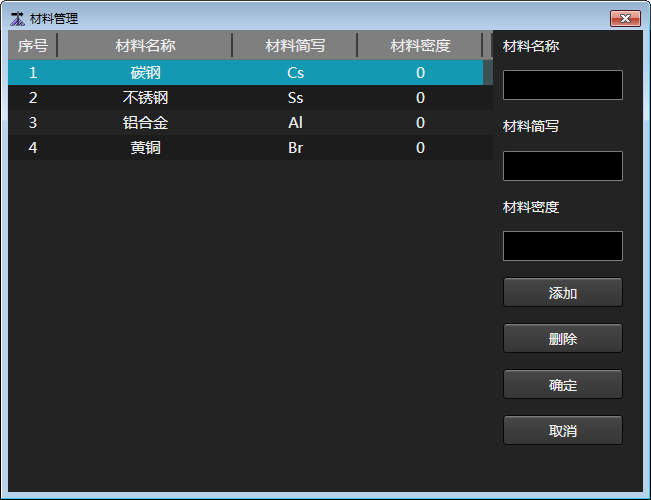Select the 不锈钢 material row
The image size is (651, 500).
tap(250, 98)
